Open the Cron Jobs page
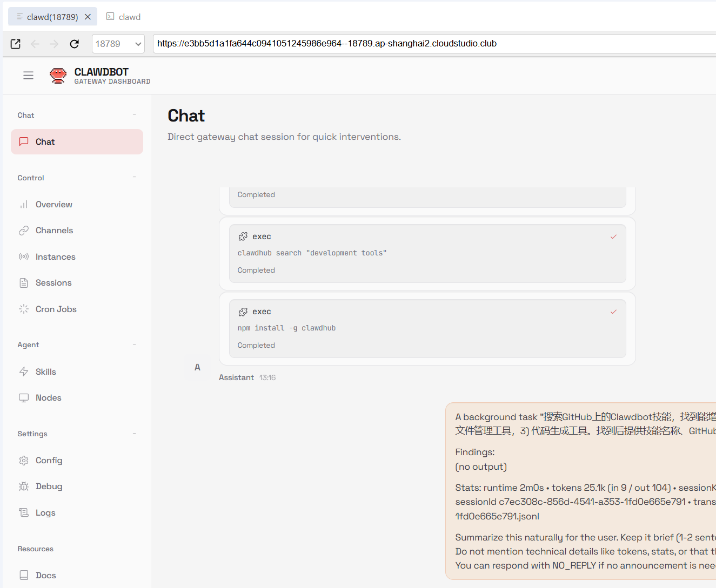 (x=77, y=309)
